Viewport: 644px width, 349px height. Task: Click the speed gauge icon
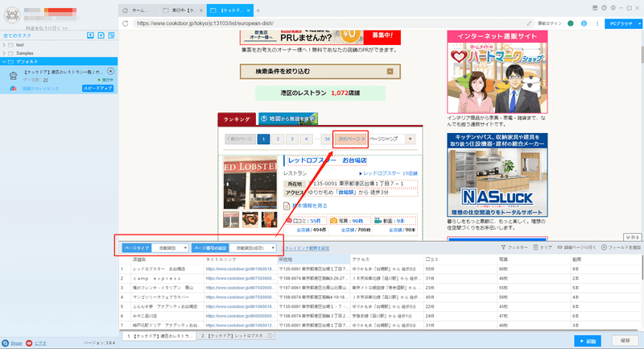[x=13, y=89]
